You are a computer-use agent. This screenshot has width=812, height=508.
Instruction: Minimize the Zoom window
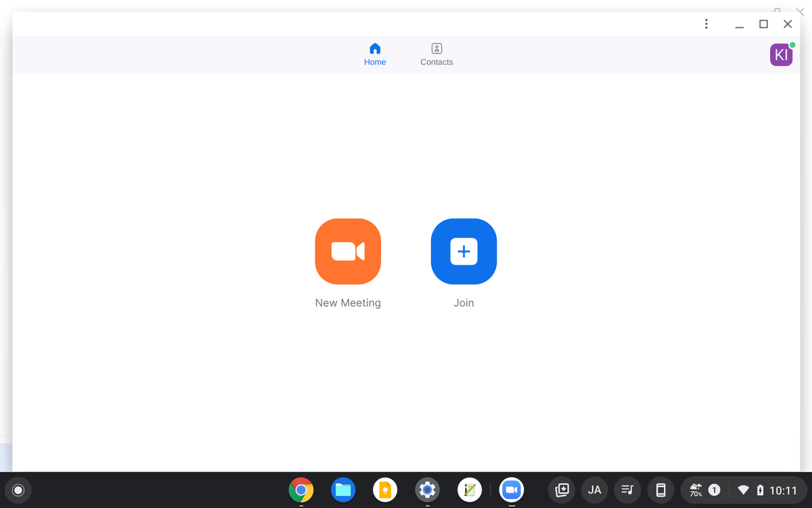pyautogui.click(x=740, y=24)
